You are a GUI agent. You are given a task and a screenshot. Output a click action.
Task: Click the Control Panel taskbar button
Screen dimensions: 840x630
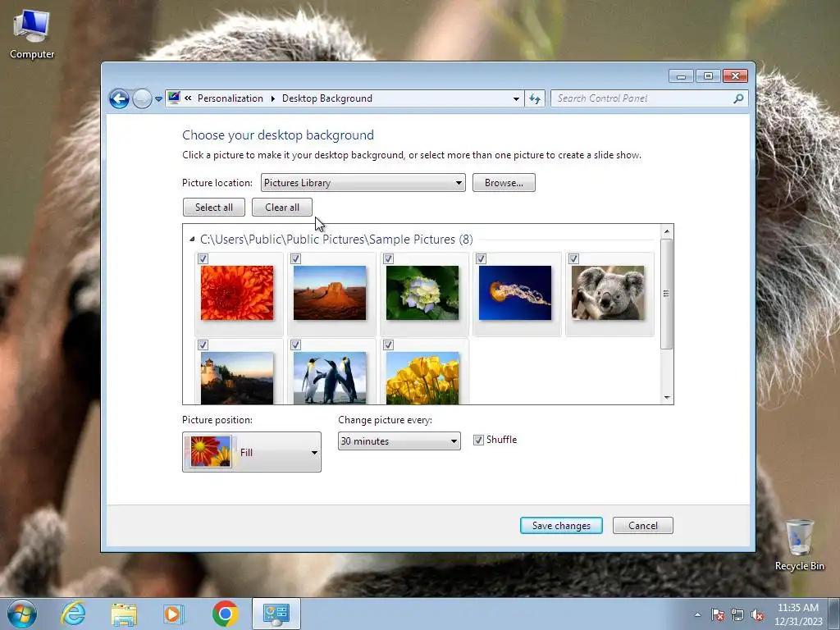pyautogui.click(x=276, y=614)
